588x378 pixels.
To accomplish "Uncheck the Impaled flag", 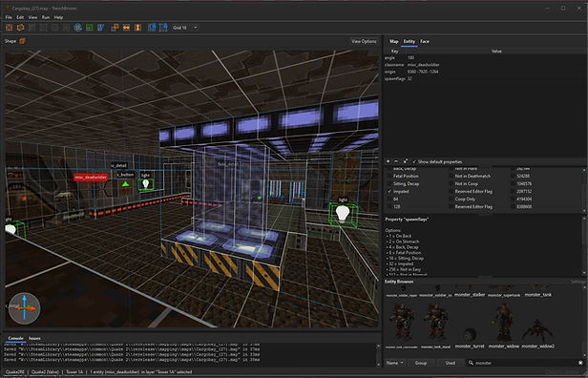I will click(x=389, y=191).
